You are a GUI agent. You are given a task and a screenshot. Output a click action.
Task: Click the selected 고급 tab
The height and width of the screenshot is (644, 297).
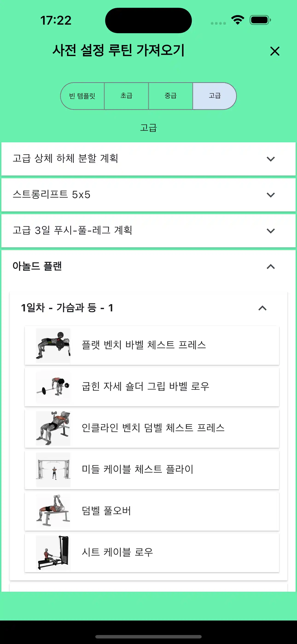coord(215,96)
